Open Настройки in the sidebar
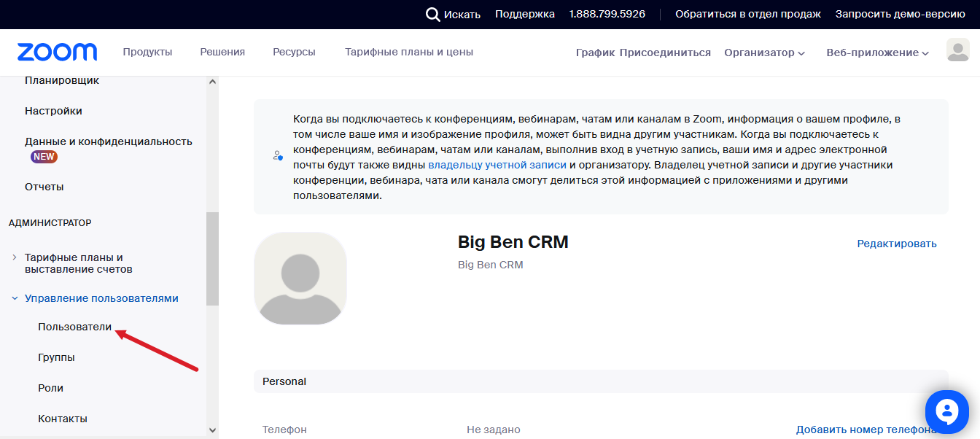Viewport: 980px width, 439px height. point(53,111)
